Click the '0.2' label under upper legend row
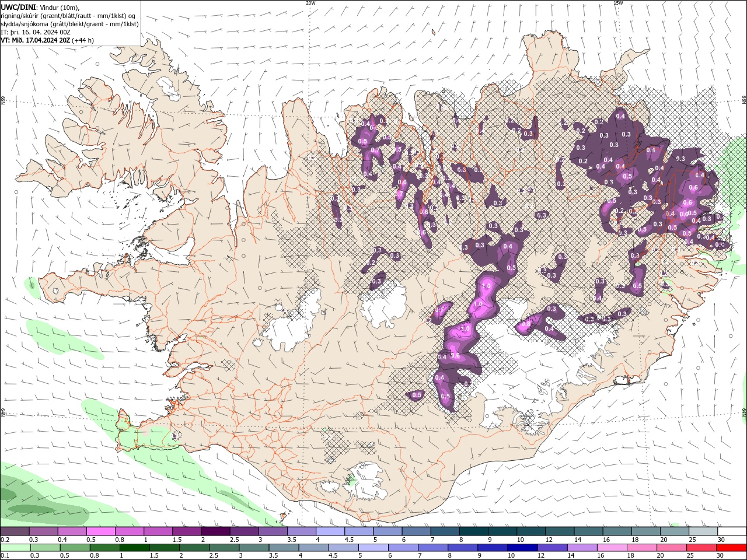 5,540
